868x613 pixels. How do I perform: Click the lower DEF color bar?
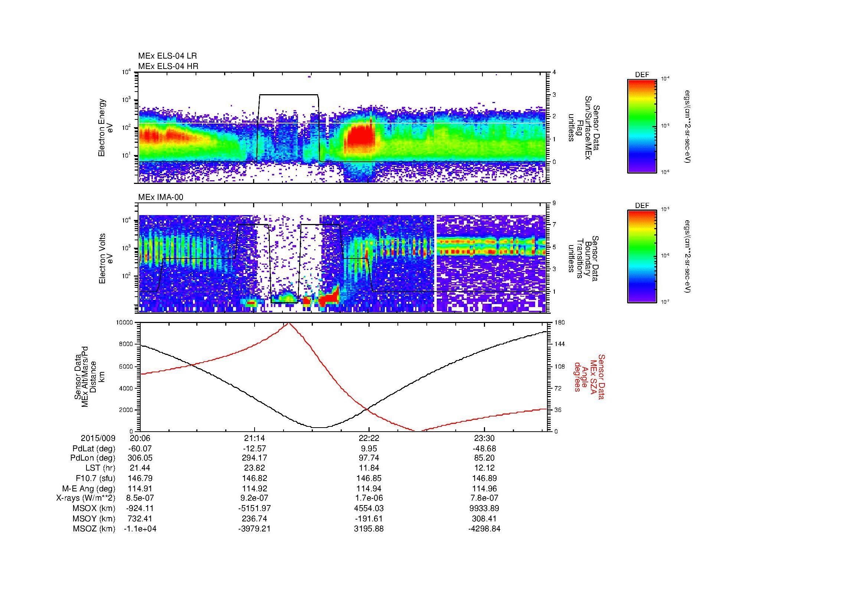click(642, 257)
